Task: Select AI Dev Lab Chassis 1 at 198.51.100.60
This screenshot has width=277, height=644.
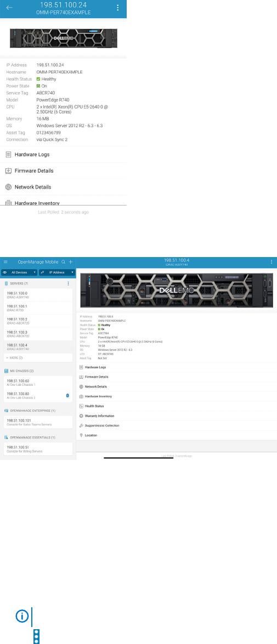Action: point(38,383)
